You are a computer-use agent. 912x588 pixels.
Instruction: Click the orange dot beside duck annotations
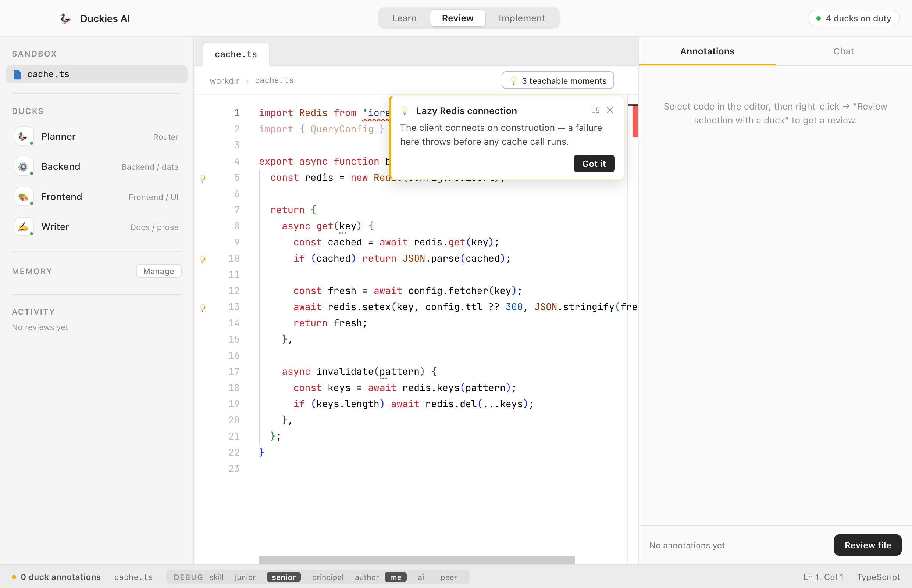[14, 577]
